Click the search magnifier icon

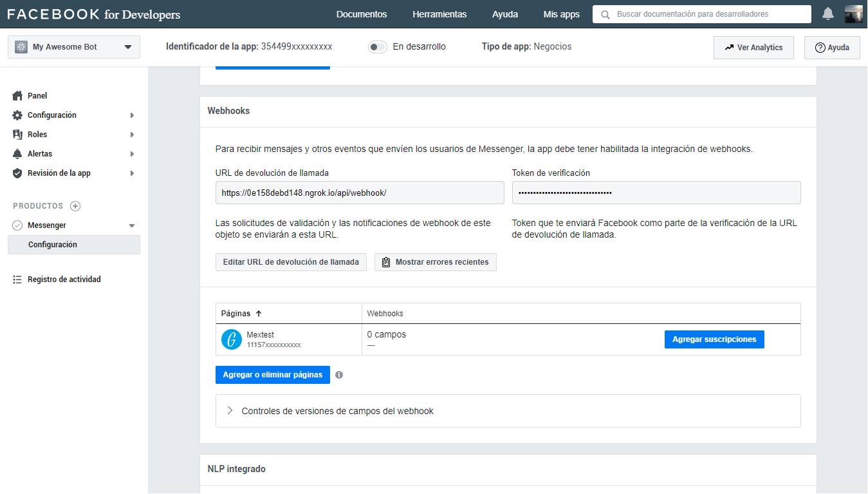605,14
